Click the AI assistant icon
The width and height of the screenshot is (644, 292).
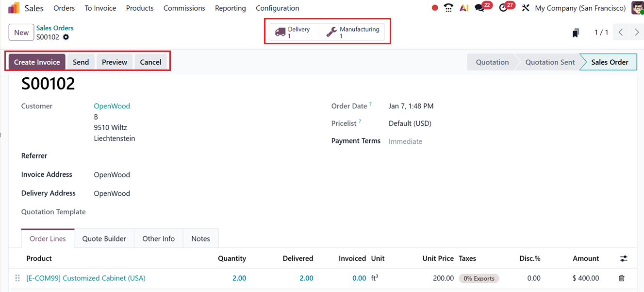(x=464, y=8)
